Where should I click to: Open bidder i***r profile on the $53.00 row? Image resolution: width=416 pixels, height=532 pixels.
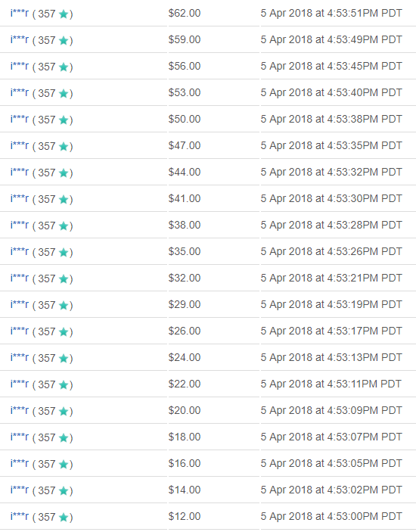(x=20, y=92)
